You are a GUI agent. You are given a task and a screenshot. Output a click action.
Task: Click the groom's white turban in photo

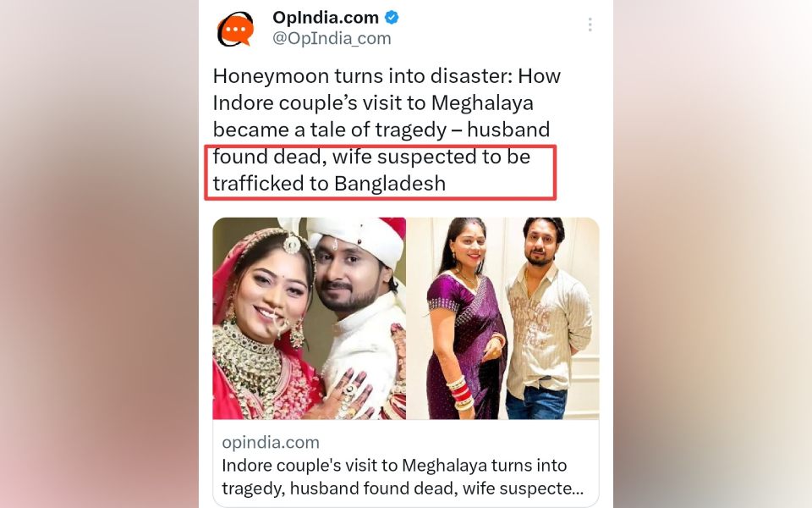[357, 238]
